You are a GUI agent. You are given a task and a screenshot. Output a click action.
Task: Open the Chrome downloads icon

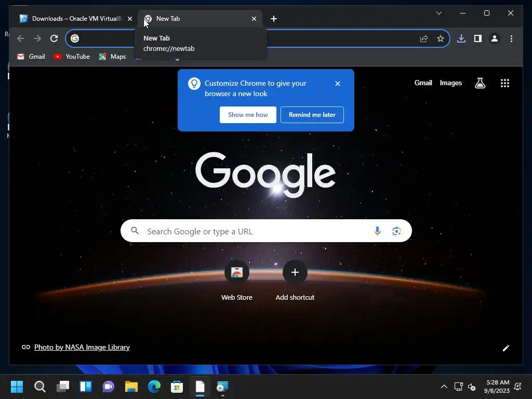click(x=461, y=38)
